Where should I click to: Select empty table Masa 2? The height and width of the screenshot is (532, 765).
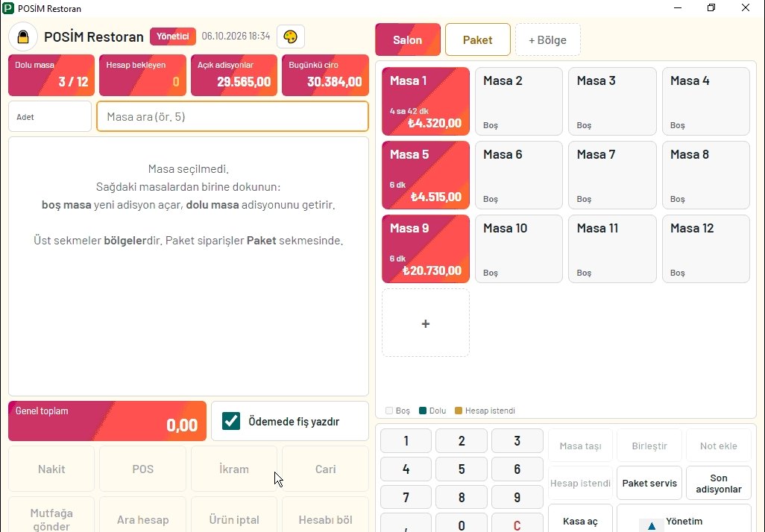click(519, 101)
